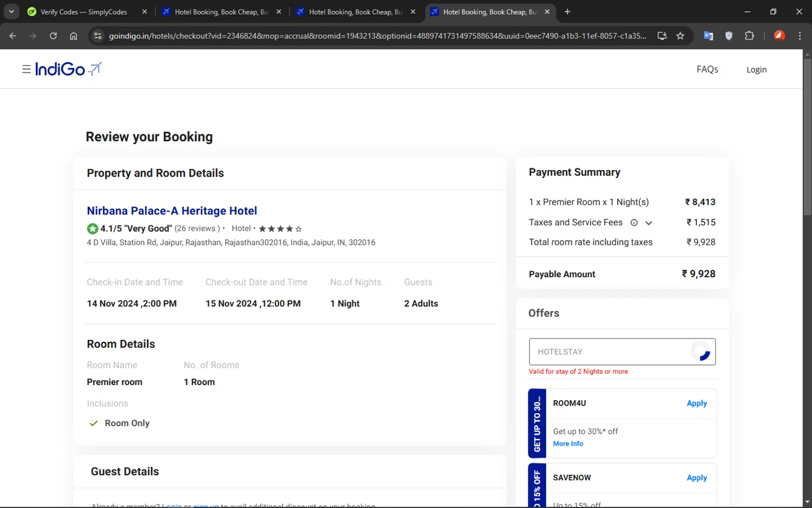Open a new browser tab
Viewport: 812px width, 508px height.
pyautogui.click(x=567, y=11)
